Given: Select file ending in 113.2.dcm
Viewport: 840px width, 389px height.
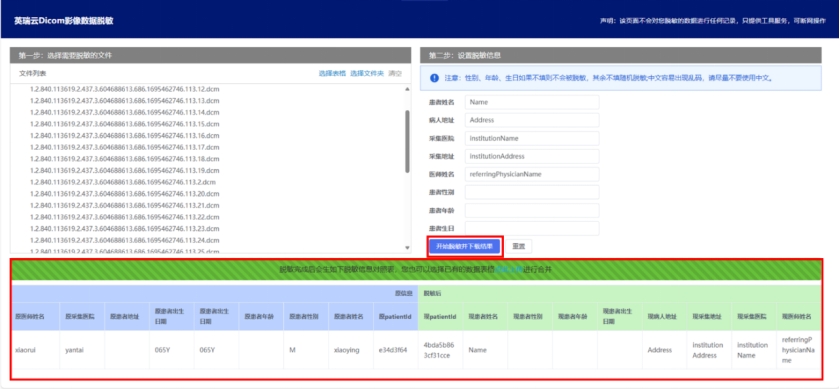Looking at the screenshot, I should coord(123,182).
